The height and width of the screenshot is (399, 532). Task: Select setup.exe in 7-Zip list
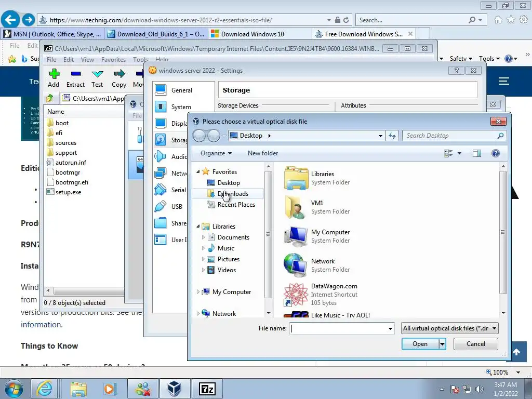point(64,192)
